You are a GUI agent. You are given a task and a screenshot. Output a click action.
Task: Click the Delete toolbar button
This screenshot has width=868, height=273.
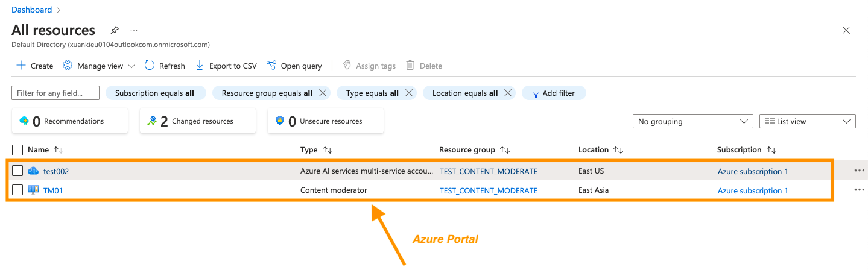(x=424, y=66)
